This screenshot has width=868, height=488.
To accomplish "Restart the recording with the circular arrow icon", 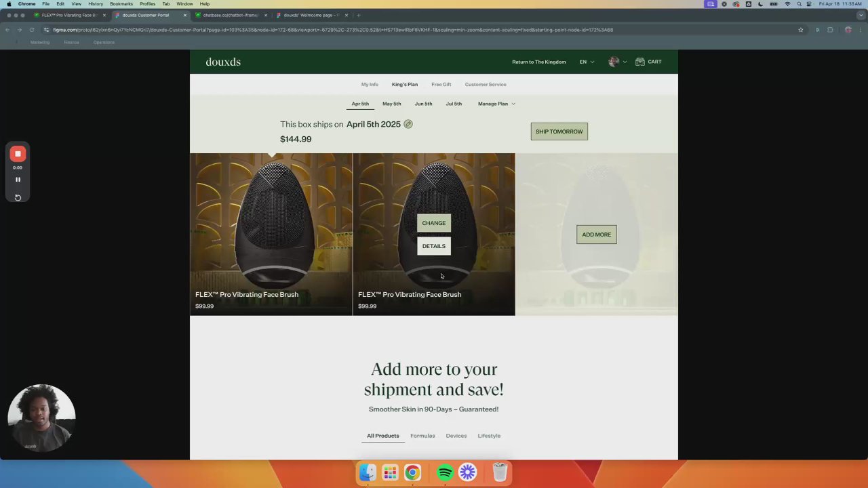I will point(18,197).
